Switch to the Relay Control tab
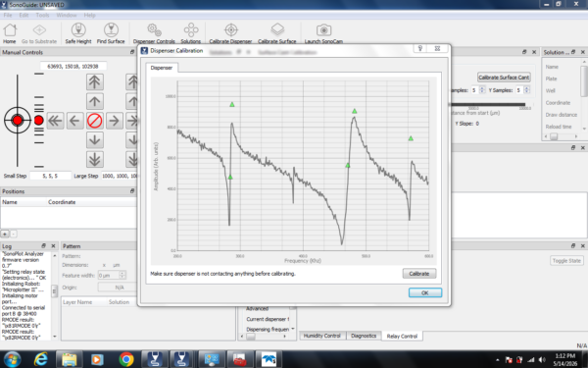This screenshot has width=588, height=368. click(402, 336)
